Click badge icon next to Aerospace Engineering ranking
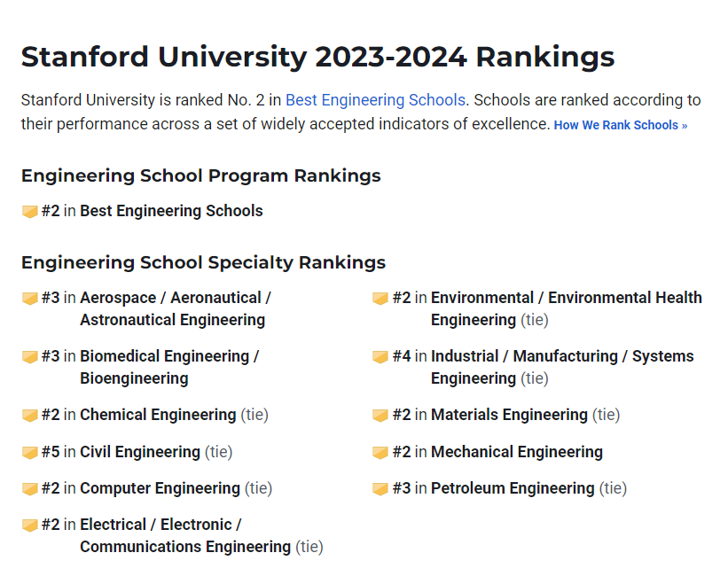The image size is (728, 584). tap(29, 299)
